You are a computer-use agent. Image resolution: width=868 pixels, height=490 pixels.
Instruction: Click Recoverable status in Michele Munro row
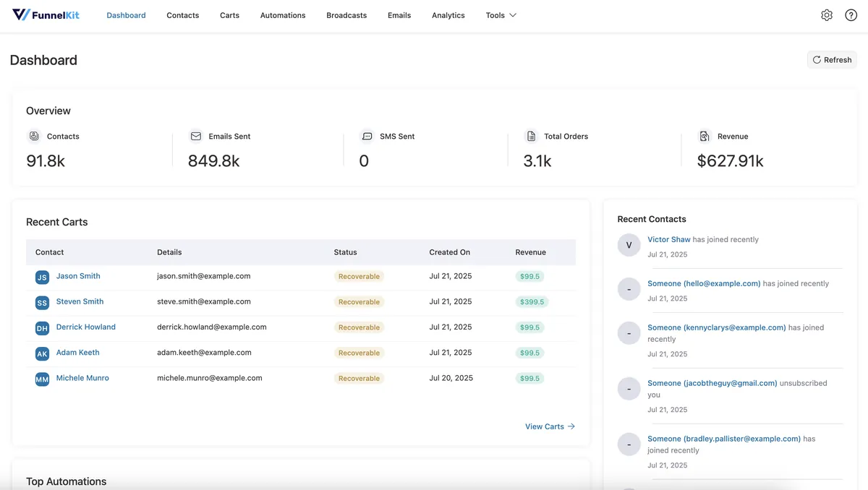click(x=359, y=379)
